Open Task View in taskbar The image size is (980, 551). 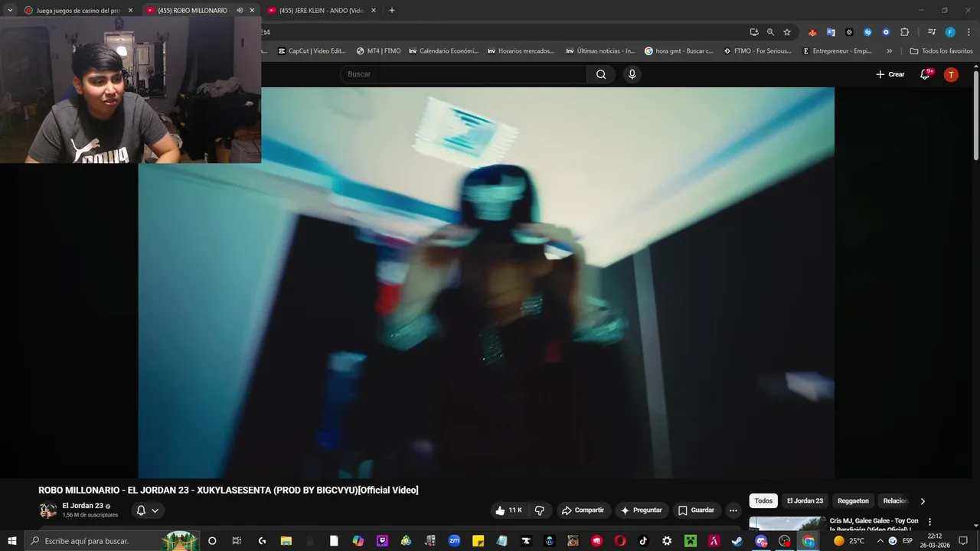[237, 541]
